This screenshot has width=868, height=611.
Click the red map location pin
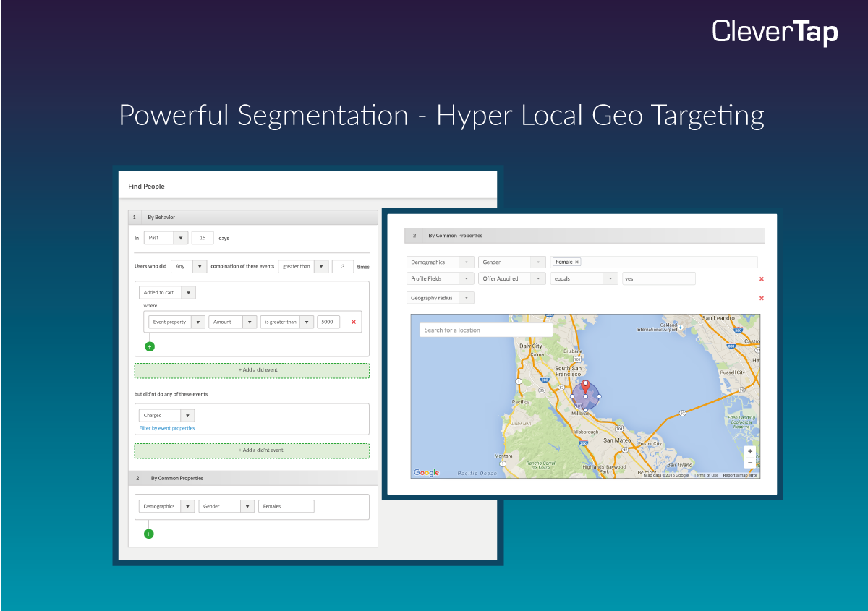[586, 388]
